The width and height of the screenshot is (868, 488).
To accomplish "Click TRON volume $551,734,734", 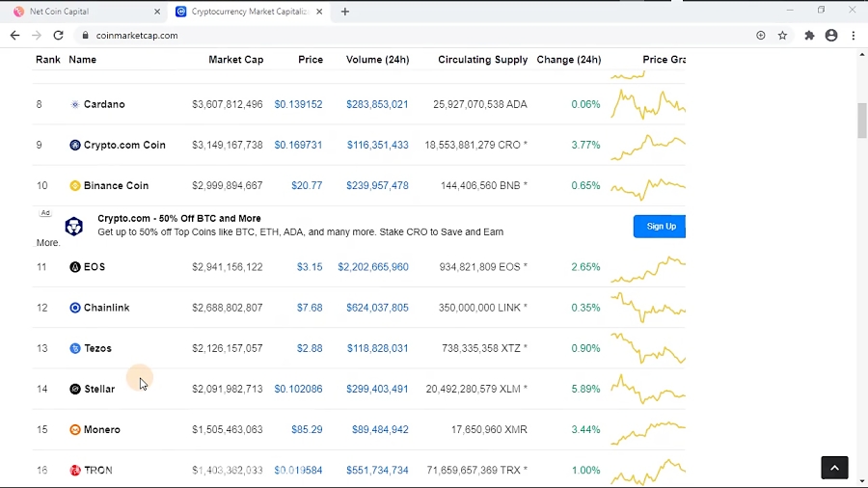I will coord(377,471).
